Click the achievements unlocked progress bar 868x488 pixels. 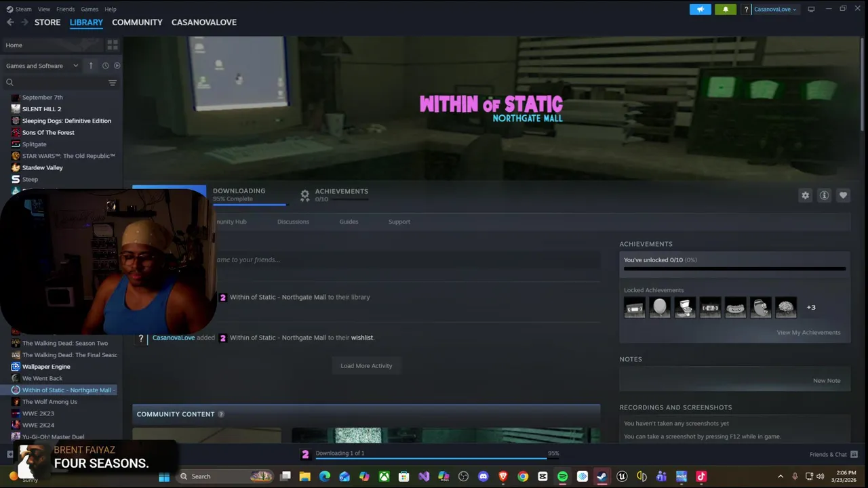pos(734,269)
